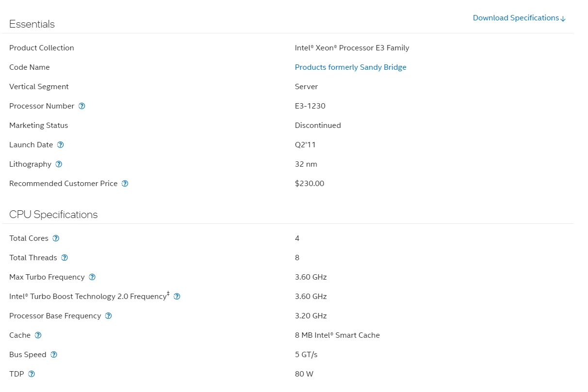Click the Essentials section heading
The image size is (588, 392).
[32, 24]
